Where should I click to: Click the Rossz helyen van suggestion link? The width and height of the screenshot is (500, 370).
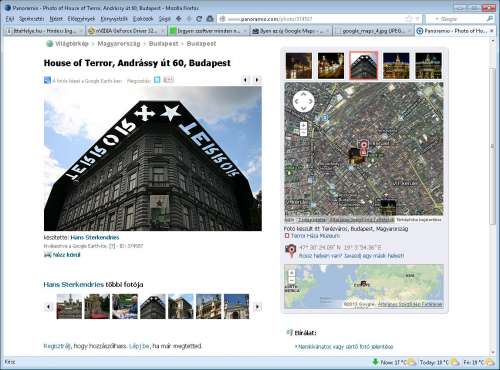[x=351, y=256]
